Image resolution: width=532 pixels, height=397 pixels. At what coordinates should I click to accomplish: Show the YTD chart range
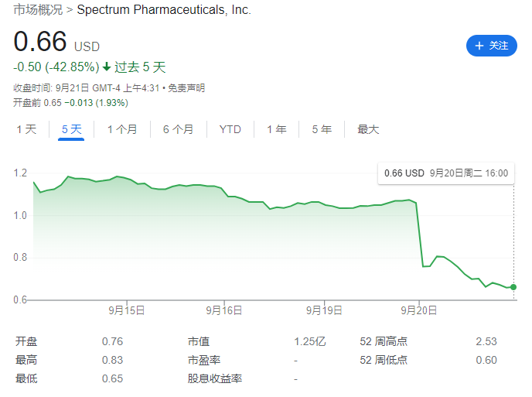pyautogui.click(x=230, y=129)
